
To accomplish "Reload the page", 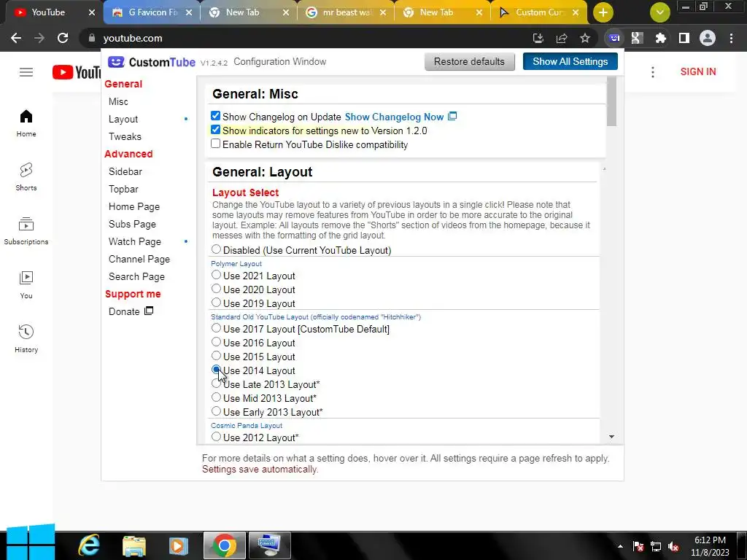I will point(63,38).
